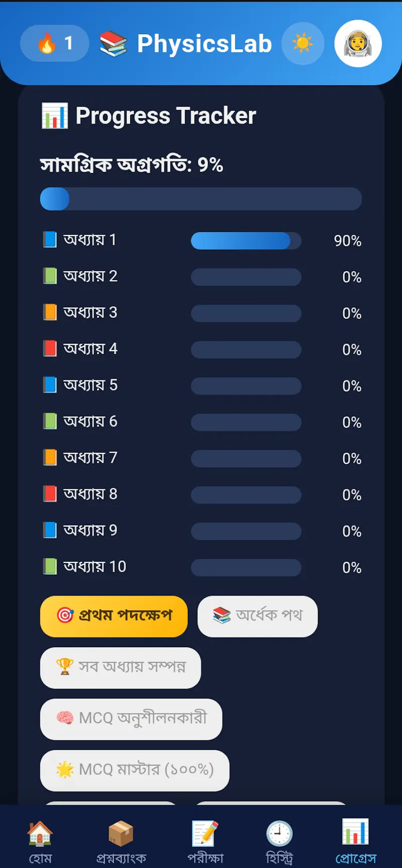The width and height of the screenshot is (402, 868).
Task: Click the অধ্যায় 1 progress bar
Action: click(x=246, y=241)
